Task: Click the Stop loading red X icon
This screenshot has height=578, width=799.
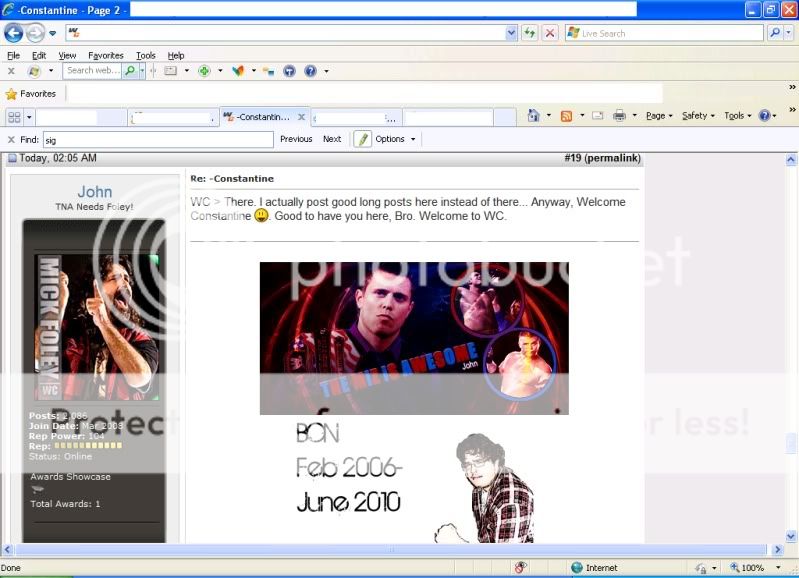Action: 549,33
